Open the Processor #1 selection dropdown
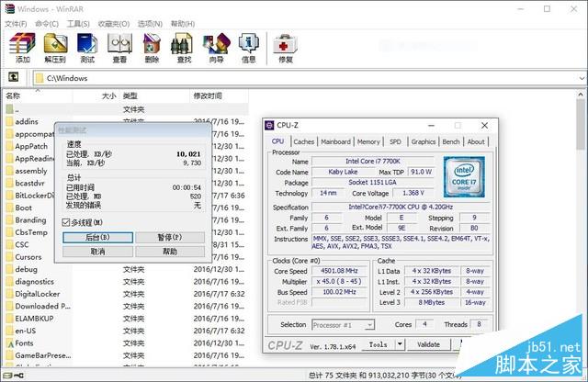This screenshot has height=382, width=588. pyautogui.click(x=369, y=325)
